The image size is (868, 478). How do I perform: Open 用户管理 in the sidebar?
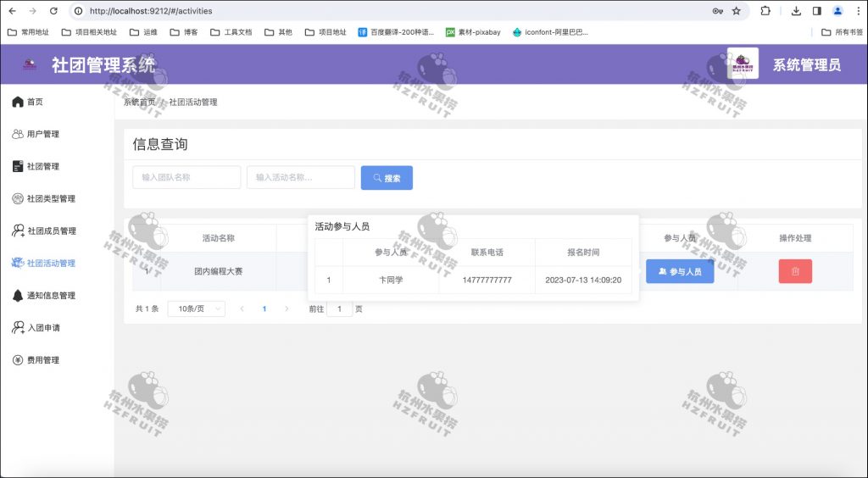click(x=36, y=134)
